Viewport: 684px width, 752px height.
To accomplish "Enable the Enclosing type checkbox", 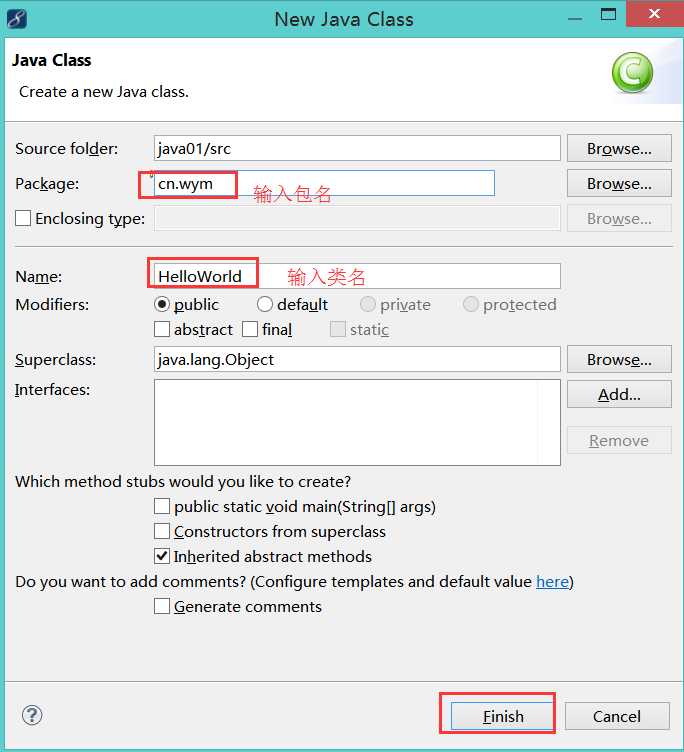I will pyautogui.click(x=23, y=218).
